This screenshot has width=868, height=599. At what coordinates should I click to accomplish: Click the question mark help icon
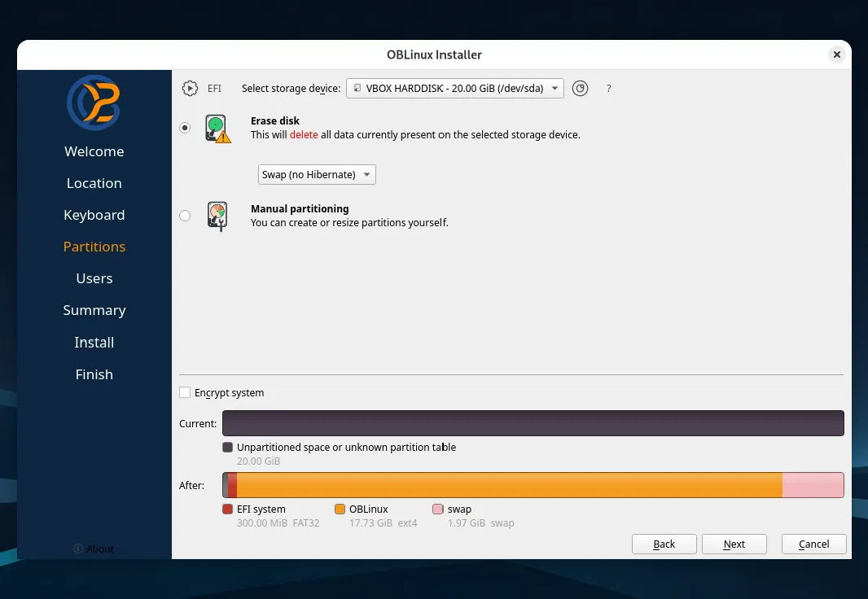(x=608, y=89)
